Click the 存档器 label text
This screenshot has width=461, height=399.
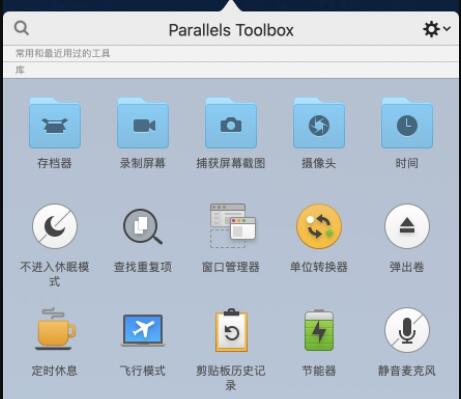pyautogui.click(x=55, y=163)
